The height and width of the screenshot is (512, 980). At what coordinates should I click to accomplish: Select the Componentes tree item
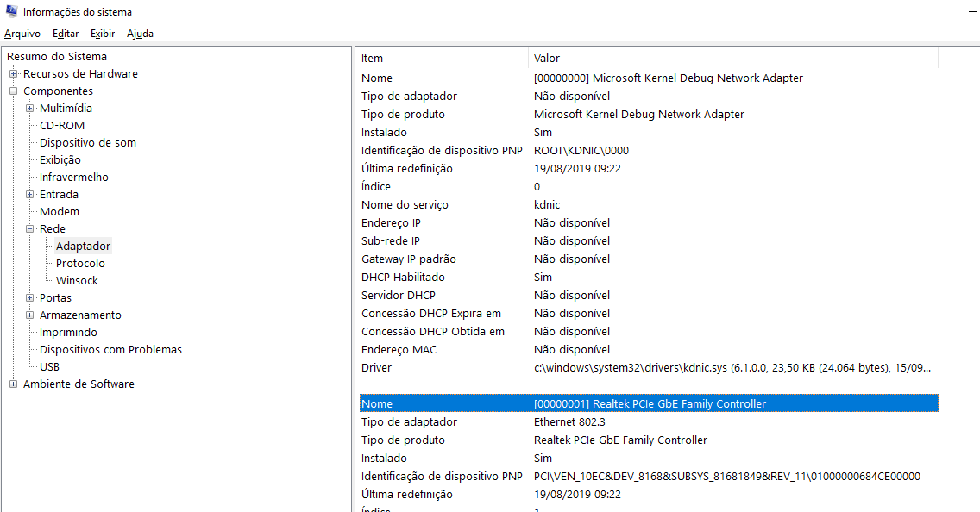click(x=58, y=91)
